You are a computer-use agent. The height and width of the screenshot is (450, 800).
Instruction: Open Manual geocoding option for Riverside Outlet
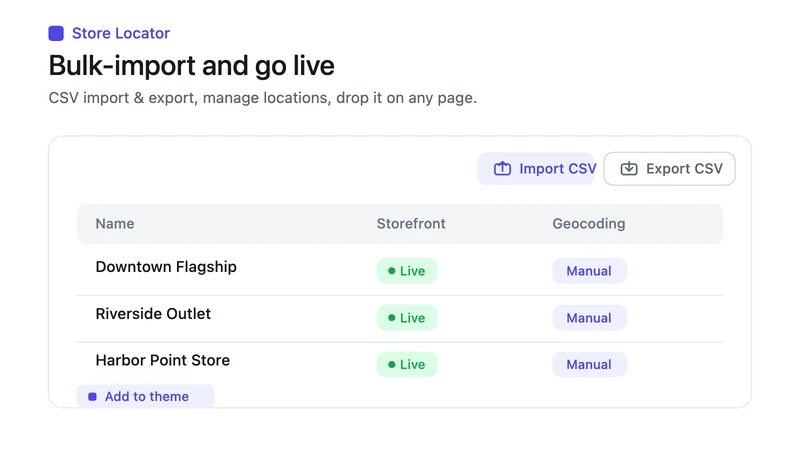(589, 318)
